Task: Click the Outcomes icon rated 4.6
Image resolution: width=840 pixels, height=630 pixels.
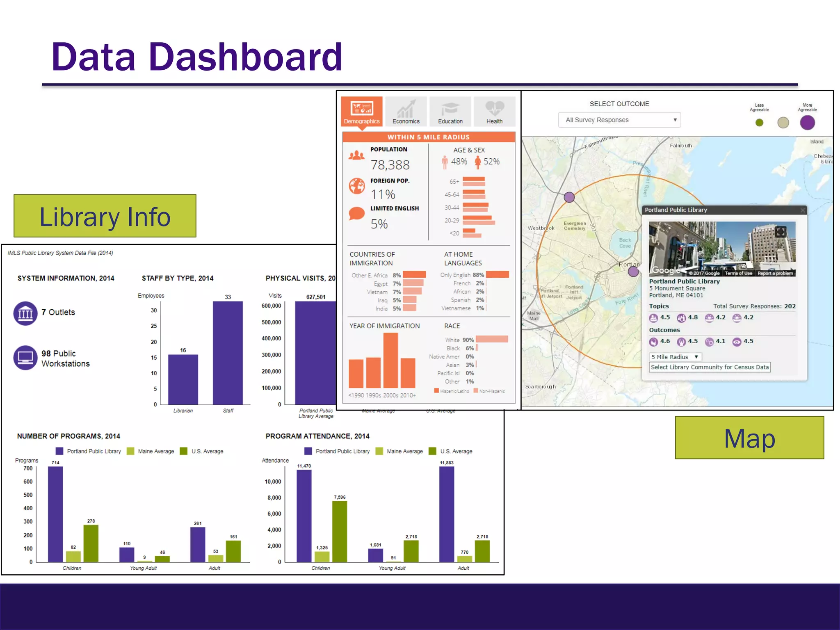Action: (653, 342)
